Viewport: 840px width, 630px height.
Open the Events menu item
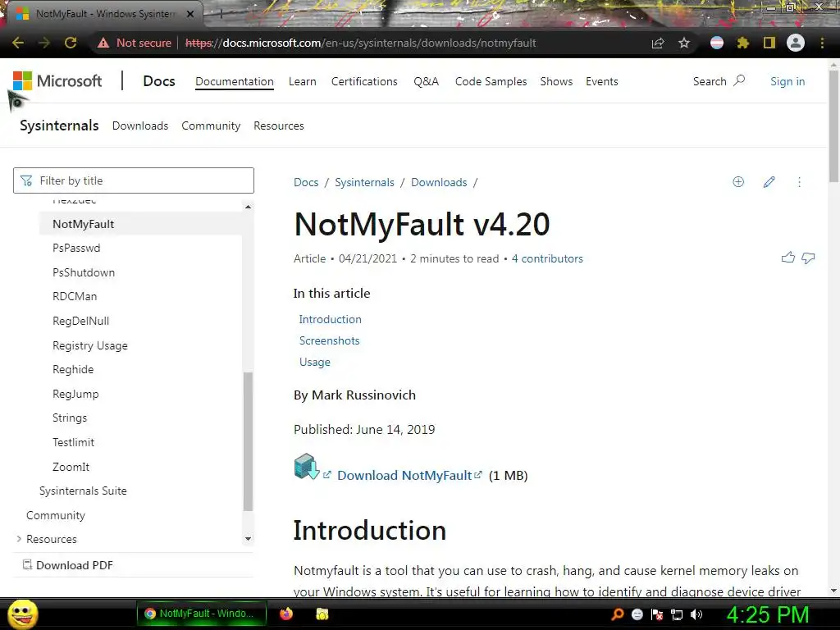point(601,81)
